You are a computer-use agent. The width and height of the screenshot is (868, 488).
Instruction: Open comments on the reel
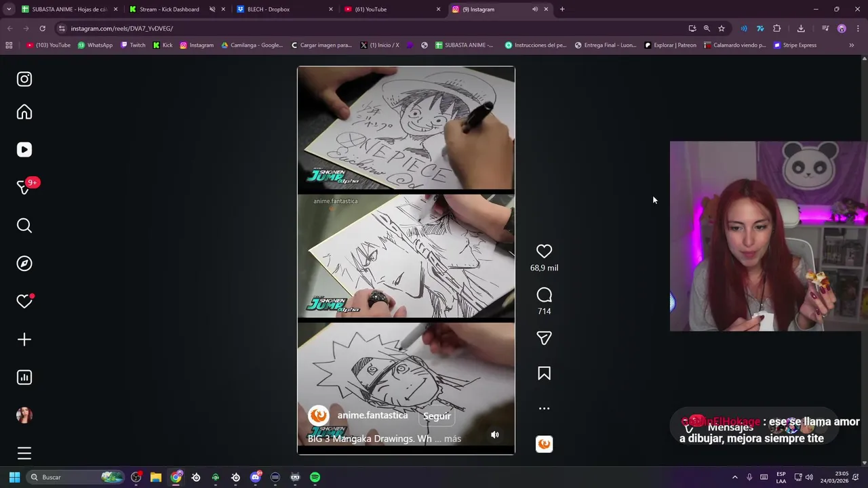(544, 295)
